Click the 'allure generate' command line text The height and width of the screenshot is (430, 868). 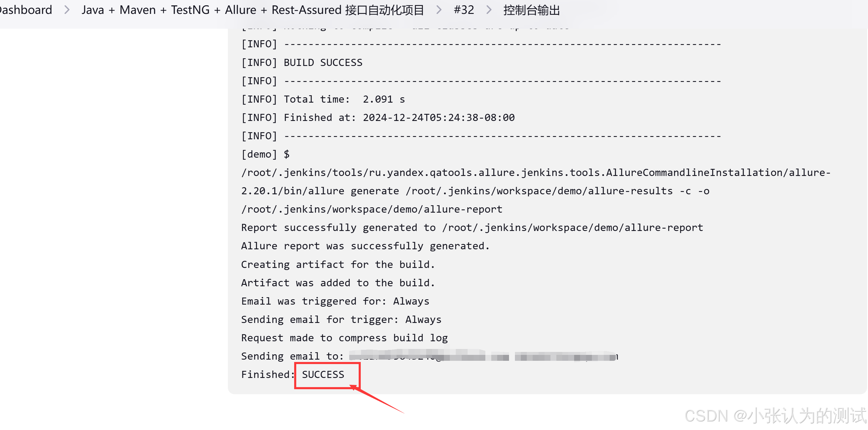pos(476,191)
